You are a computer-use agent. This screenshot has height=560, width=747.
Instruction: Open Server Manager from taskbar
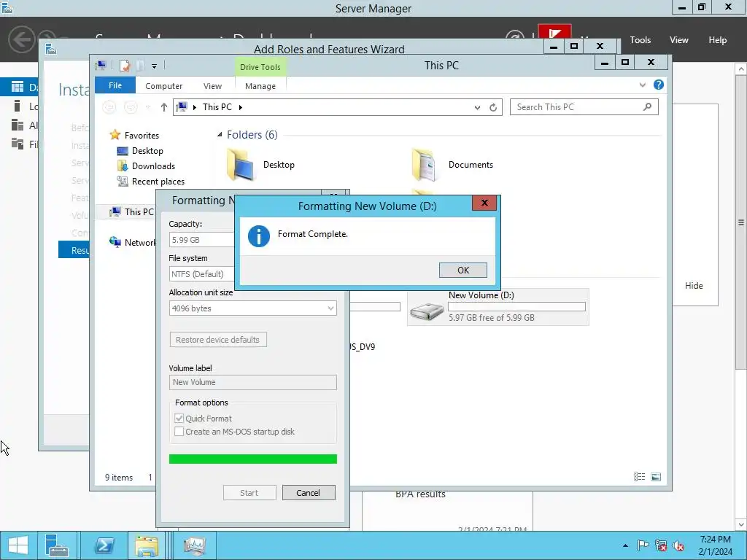pos(58,545)
